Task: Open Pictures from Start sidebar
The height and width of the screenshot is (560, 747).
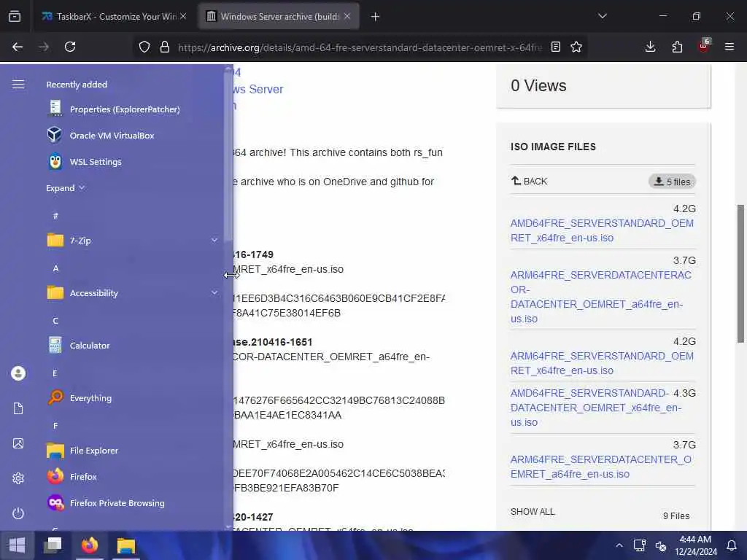Action: pyautogui.click(x=18, y=443)
